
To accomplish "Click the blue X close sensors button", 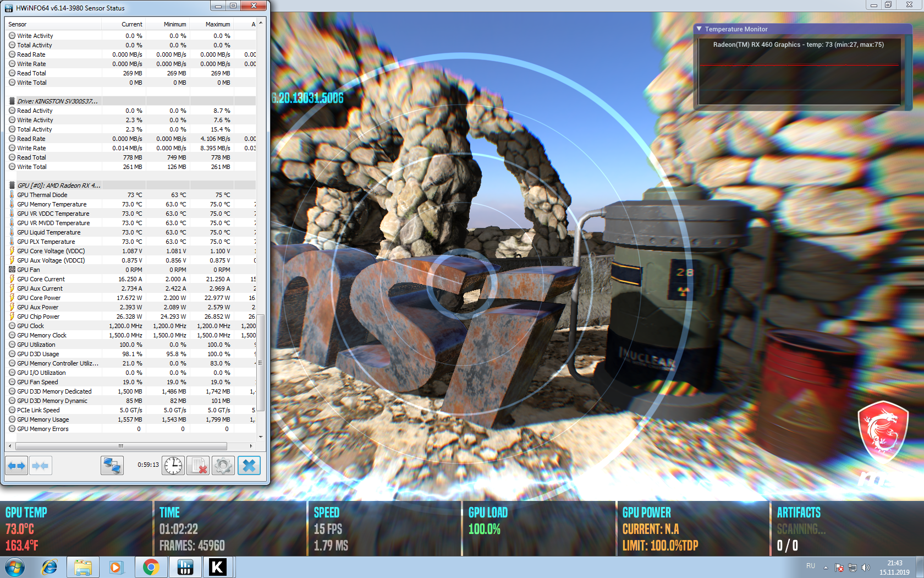I will [249, 466].
